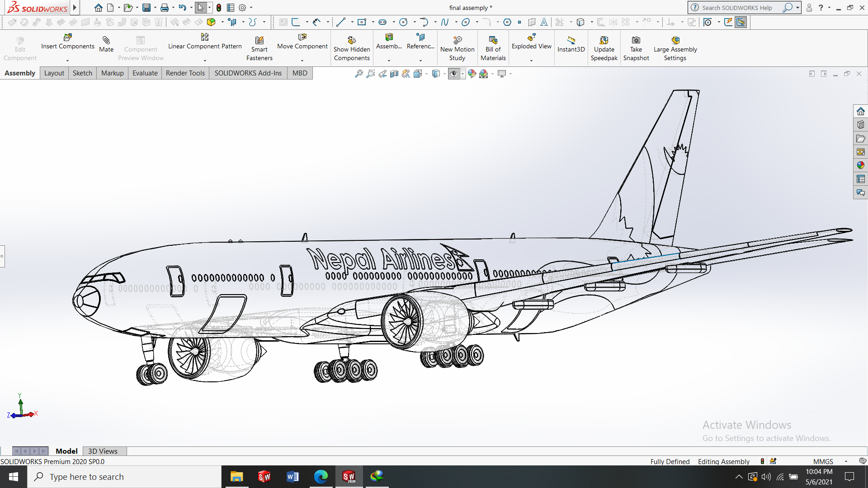Take a Snapshot of the assembly
This screenshot has width=868, height=488.
[x=636, y=49]
